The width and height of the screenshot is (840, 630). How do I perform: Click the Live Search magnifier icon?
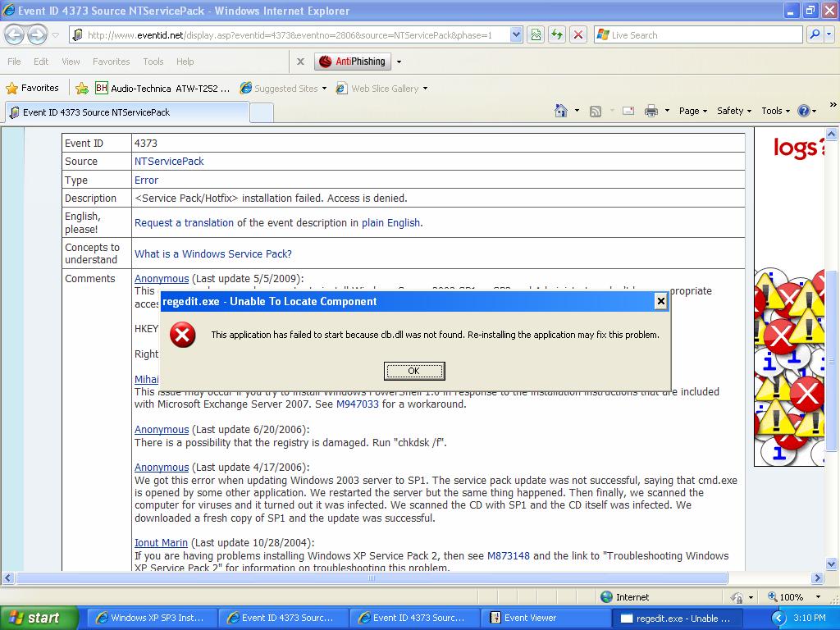tap(814, 34)
